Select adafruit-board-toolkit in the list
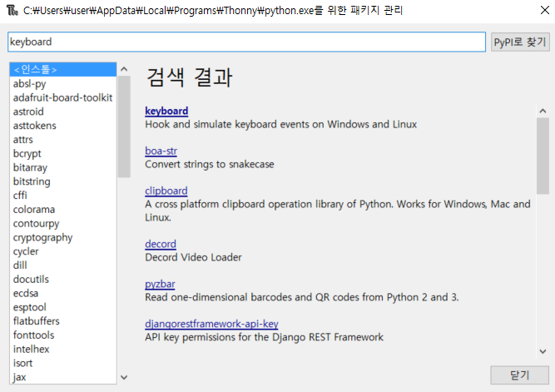The height and width of the screenshot is (392, 555). click(x=63, y=97)
